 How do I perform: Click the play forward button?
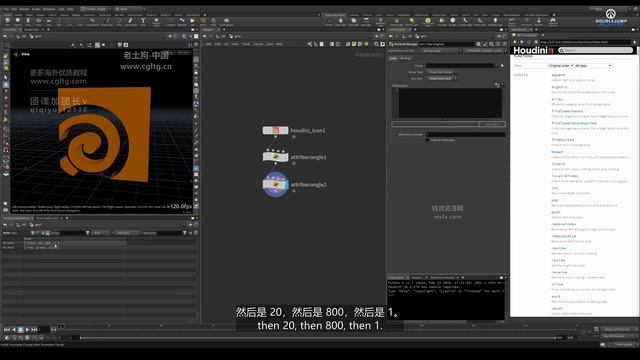(27, 329)
